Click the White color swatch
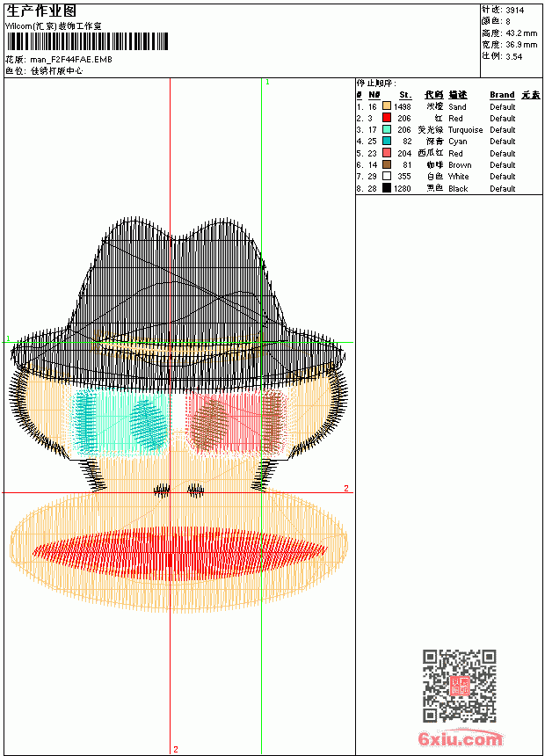 (x=386, y=176)
